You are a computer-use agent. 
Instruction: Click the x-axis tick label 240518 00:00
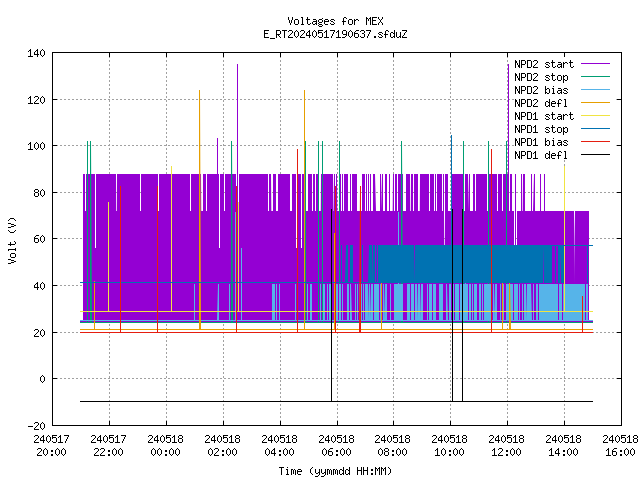tap(165, 446)
